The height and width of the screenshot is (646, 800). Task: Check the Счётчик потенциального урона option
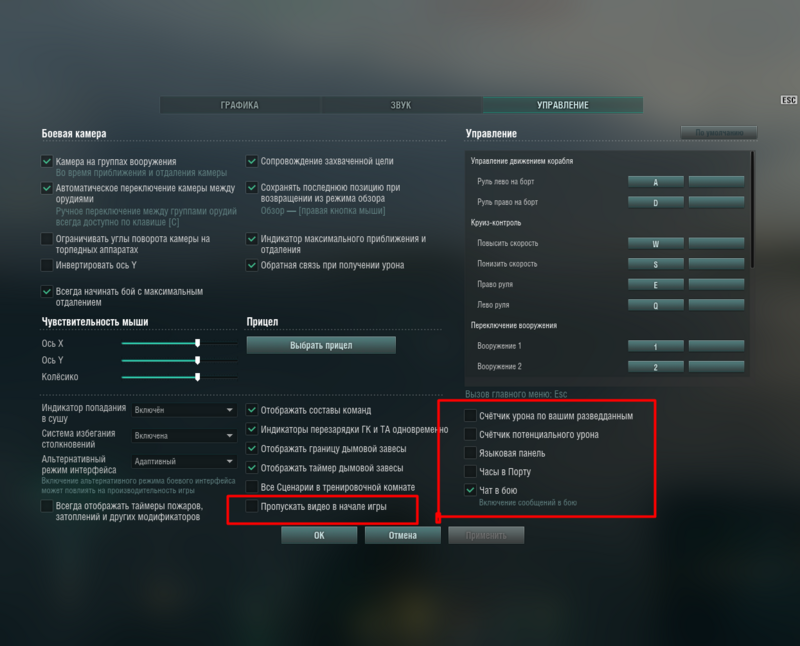471,434
